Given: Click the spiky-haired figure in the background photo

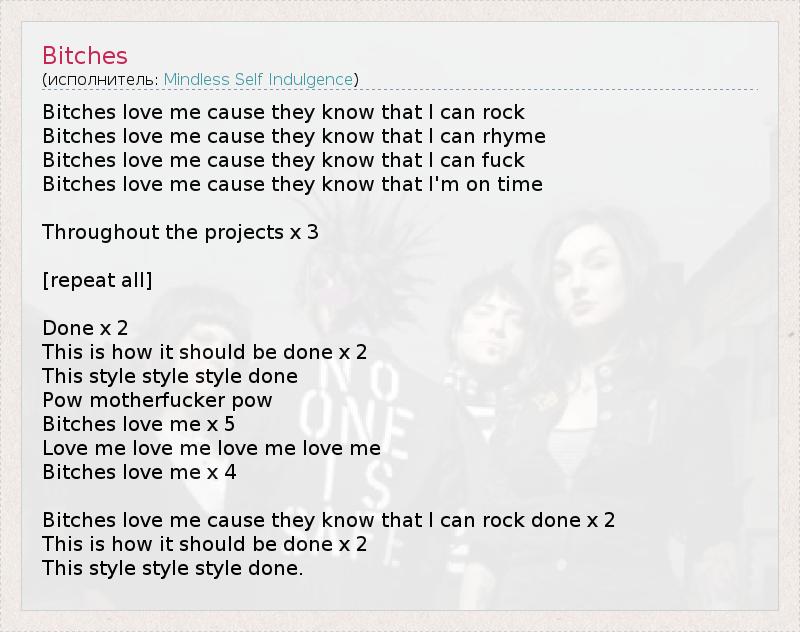Looking at the screenshot, I should tap(352, 275).
